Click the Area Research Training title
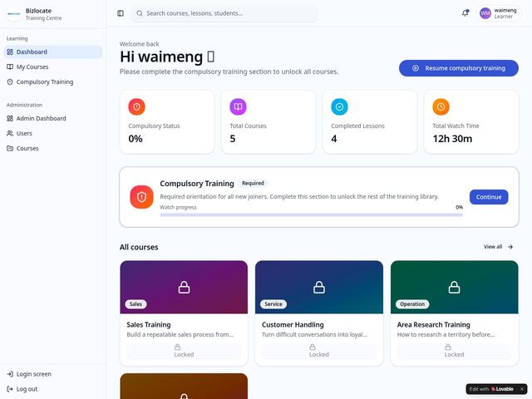The height and width of the screenshot is (399, 532). 434,325
